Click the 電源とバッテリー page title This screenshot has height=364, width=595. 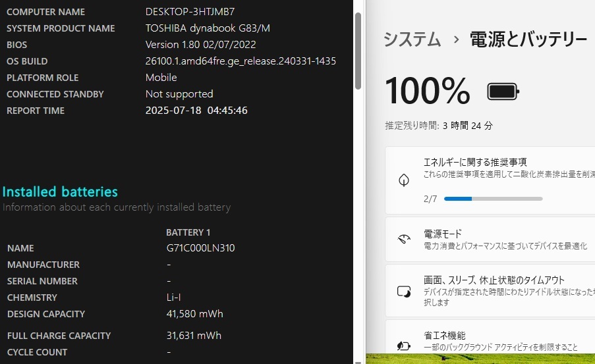[x=528, y=39]
